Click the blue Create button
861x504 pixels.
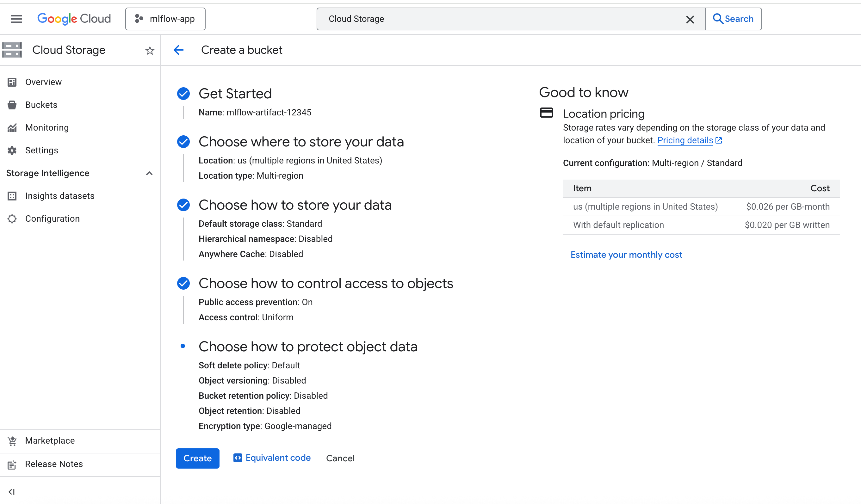tap(197, 458)
